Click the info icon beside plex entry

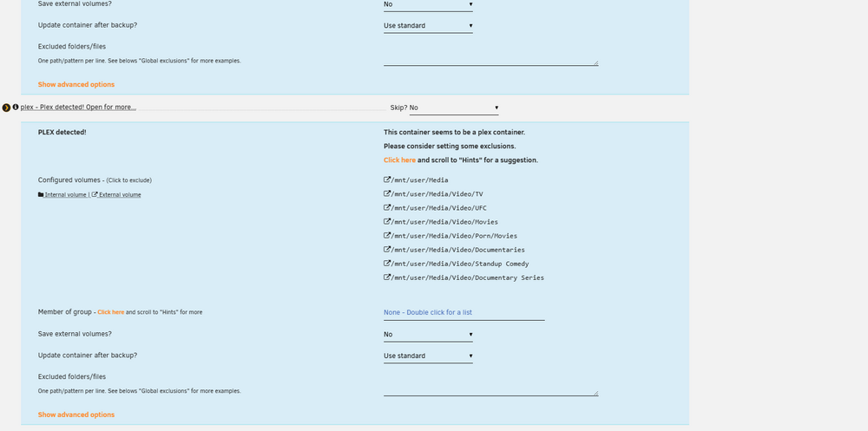16,107
